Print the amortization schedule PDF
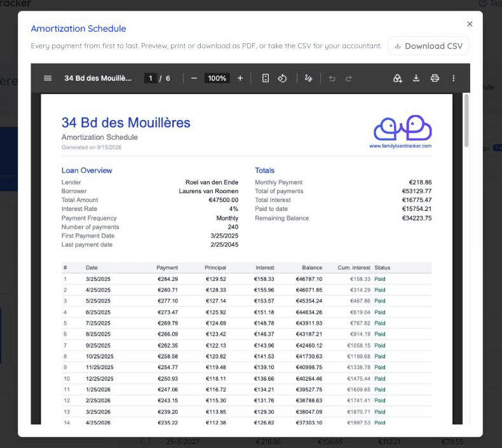The width and height of the screenshot is (502, 448). point(435,78)
